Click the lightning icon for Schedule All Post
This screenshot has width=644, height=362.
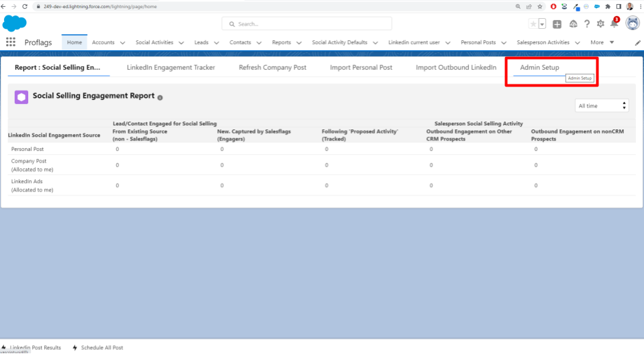(74, 348)
